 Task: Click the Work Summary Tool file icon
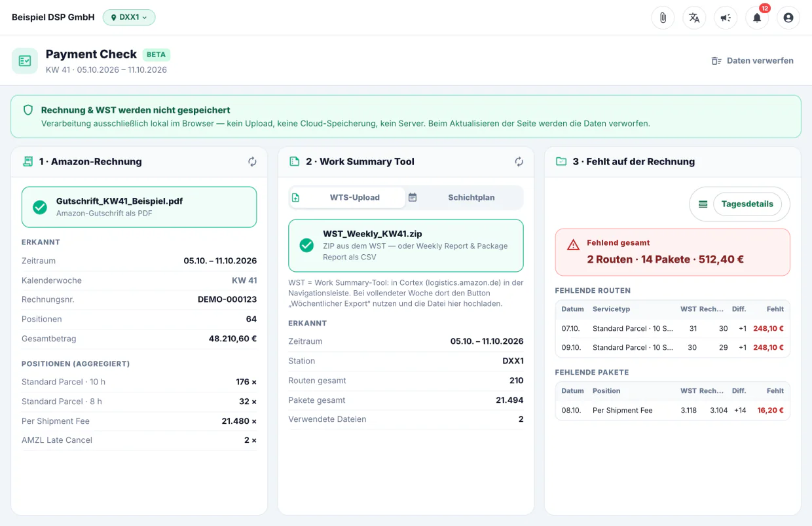tap(294, 161)
